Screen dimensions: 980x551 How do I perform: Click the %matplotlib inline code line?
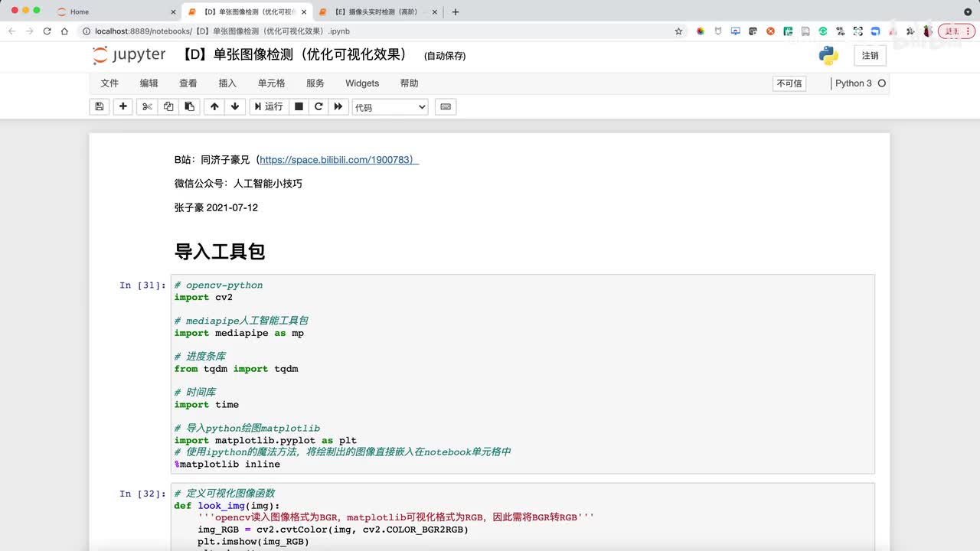[x=227, y=464]
